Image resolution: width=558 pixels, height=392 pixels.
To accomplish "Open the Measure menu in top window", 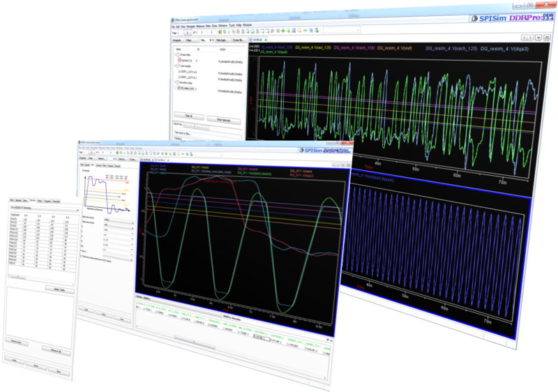I will (199, 26).
